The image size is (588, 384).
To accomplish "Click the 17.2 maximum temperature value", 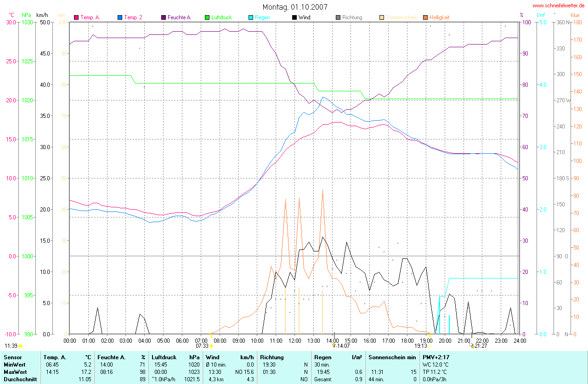I will coord(86,372).
